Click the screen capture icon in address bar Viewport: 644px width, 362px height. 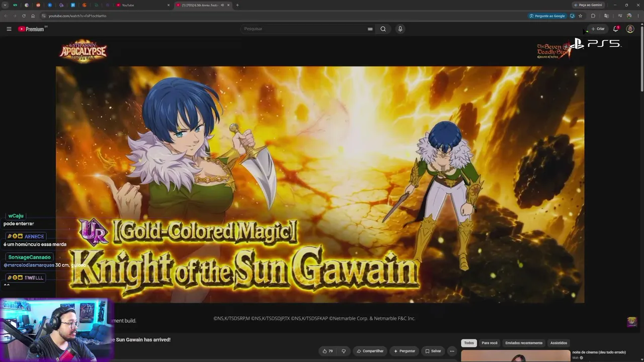tap(572, 16)
